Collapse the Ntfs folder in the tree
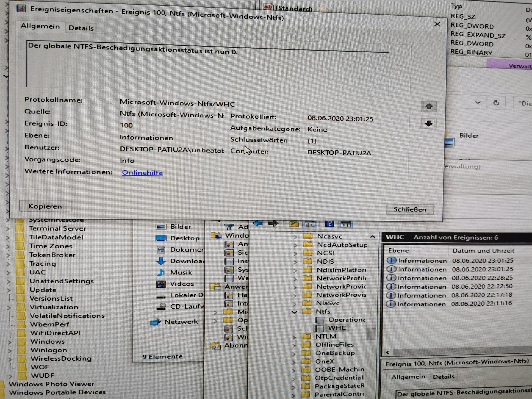This screenshot has height=399, width=532. 294,312
